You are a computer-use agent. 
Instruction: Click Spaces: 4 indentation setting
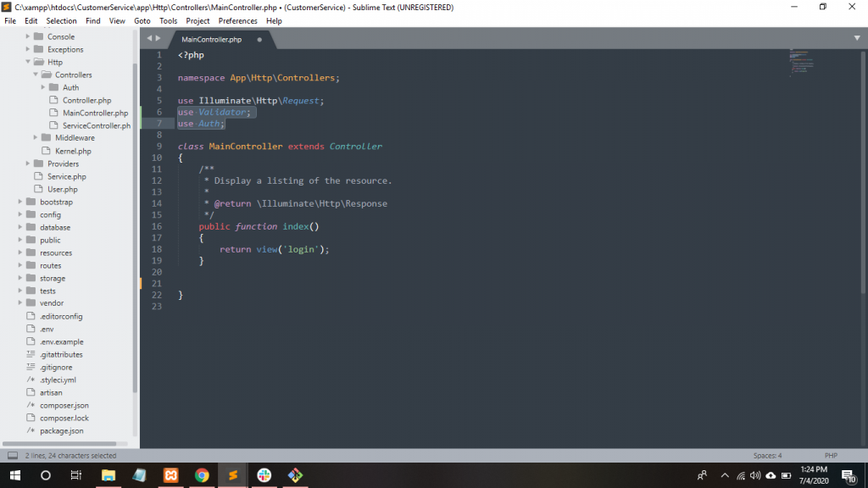[767, 456]
